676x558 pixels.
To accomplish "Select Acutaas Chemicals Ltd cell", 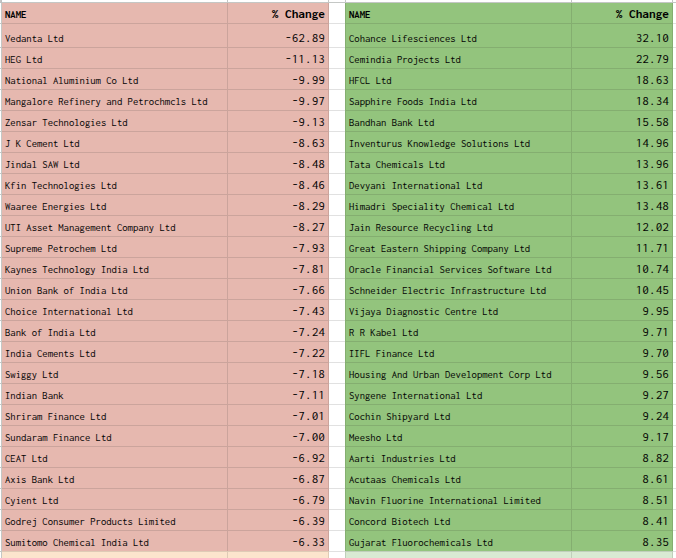I will 458,480.
